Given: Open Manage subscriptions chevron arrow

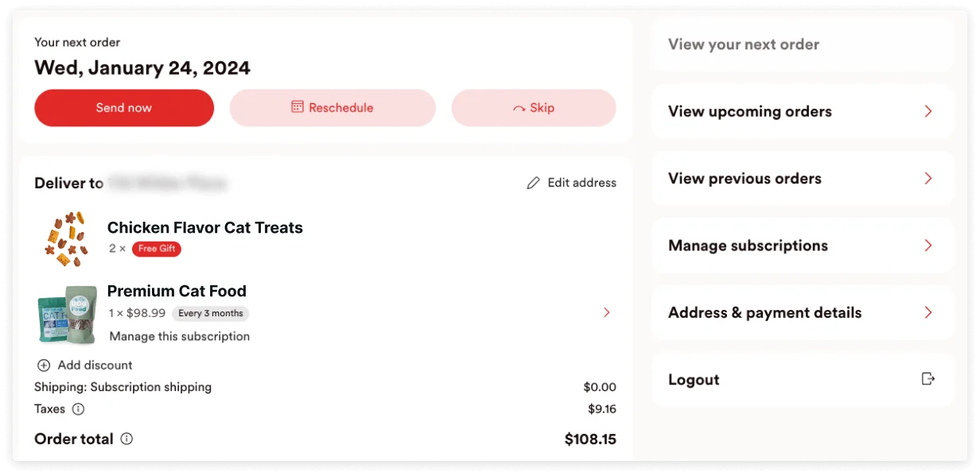Looking at the screenshot, I should [927, 246].
